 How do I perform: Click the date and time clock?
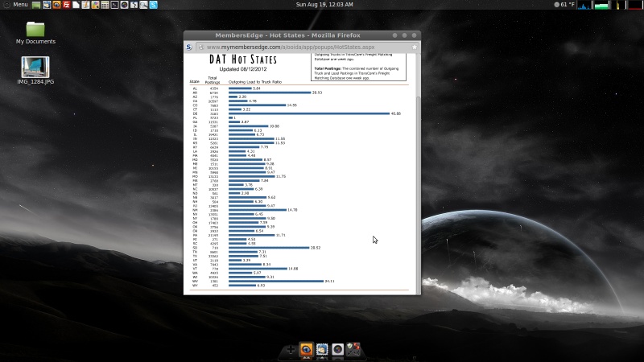(324, 5)
